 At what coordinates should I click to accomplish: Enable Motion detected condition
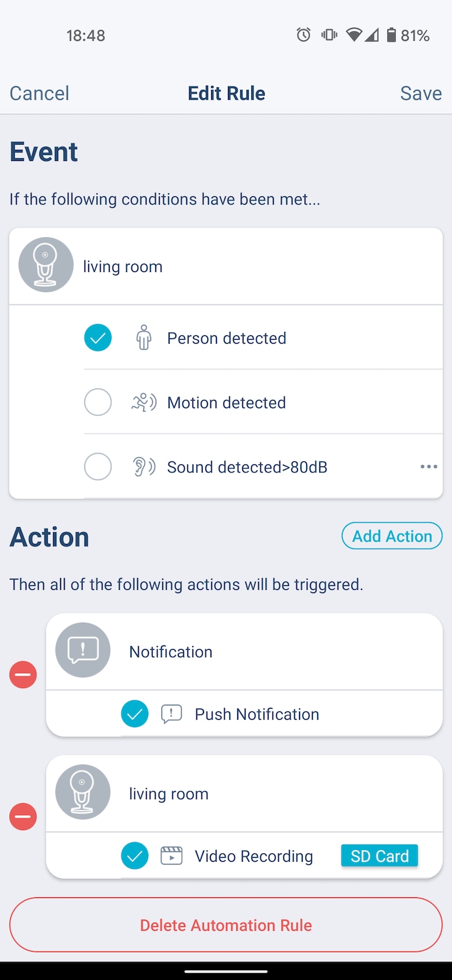pos(98,402)
